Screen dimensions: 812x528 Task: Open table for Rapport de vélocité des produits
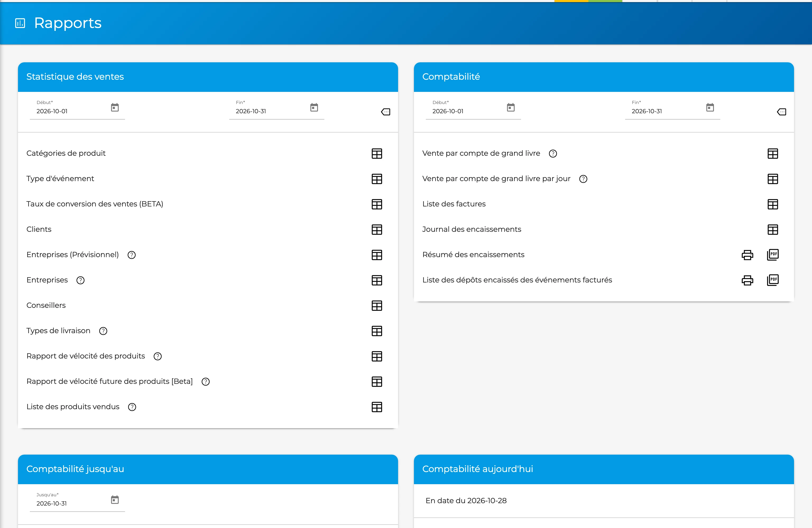click(x=377, y=356)
